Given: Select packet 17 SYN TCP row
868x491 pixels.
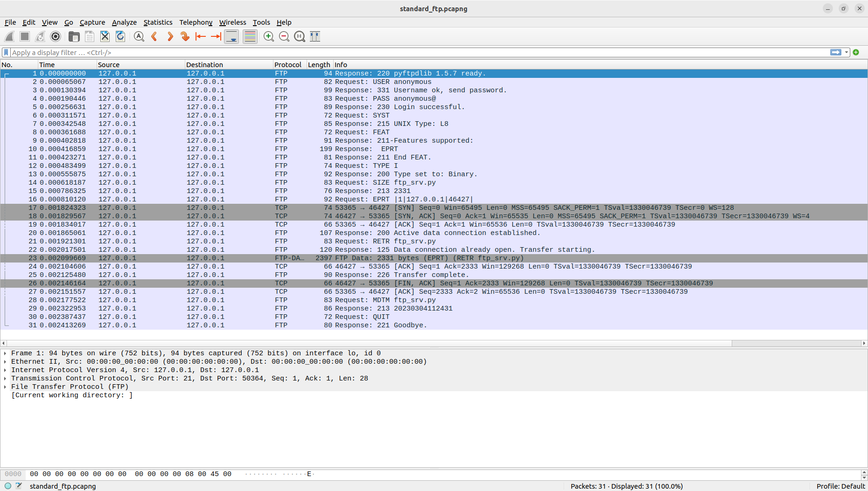Looking at the screenshot, I should pyautogui.click(x=434, y=207).
